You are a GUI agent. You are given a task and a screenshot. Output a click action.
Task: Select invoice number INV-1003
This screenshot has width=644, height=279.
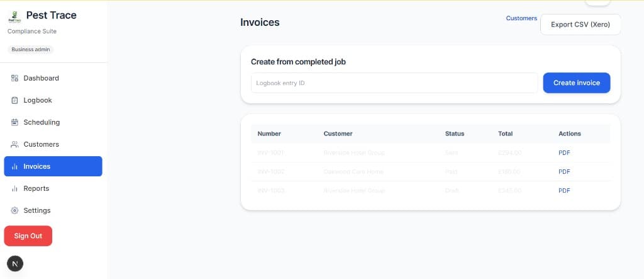pyautogui.click(x=270, y=191)
